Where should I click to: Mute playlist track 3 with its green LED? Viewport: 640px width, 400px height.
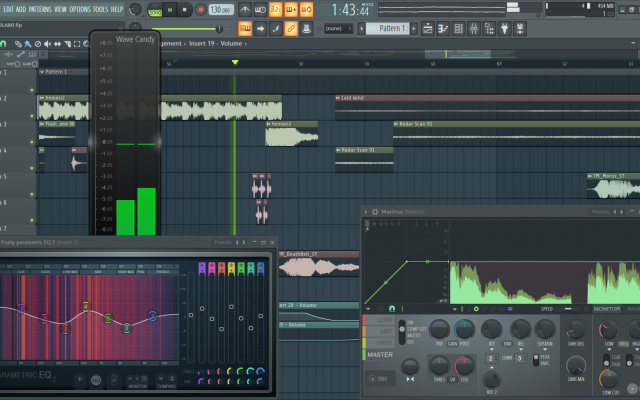[x=32, y=142]
